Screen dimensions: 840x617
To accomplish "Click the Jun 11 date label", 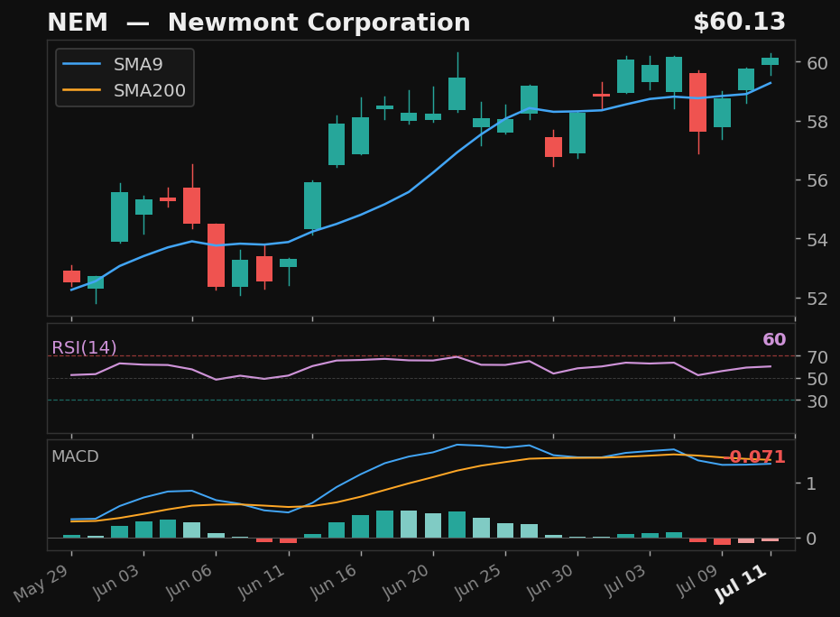I will [x=261, y=582].
